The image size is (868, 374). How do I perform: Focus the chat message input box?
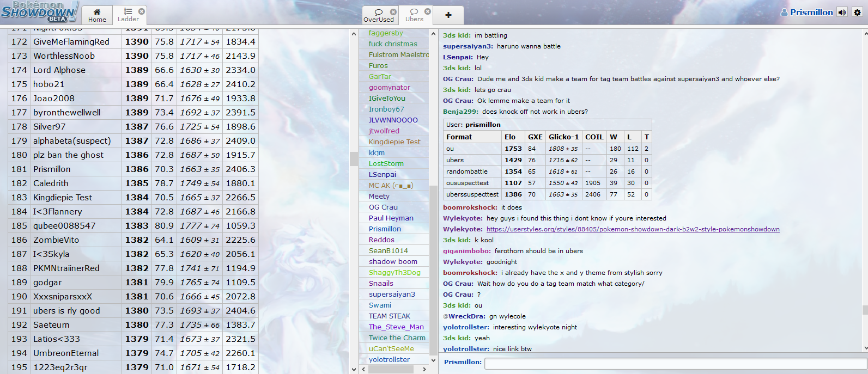tap(675, 363)
